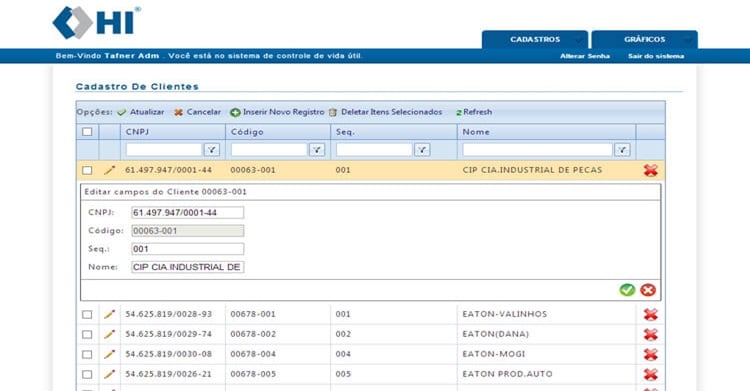Delete the EATON PROD.AUTO row

point(651,374)
